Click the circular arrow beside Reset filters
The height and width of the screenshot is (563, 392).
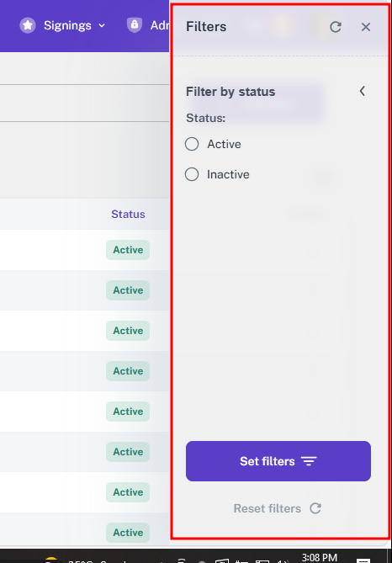coord(315,508)
